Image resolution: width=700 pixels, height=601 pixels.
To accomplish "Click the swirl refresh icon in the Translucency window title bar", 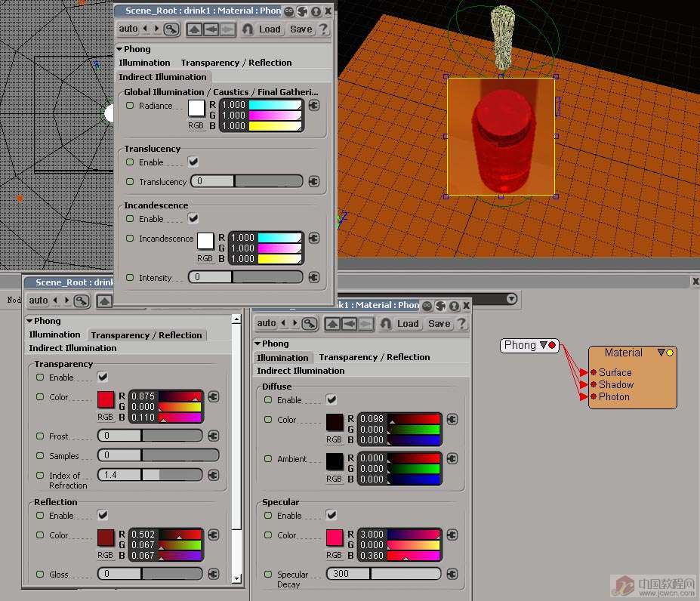I will point(302,11).
